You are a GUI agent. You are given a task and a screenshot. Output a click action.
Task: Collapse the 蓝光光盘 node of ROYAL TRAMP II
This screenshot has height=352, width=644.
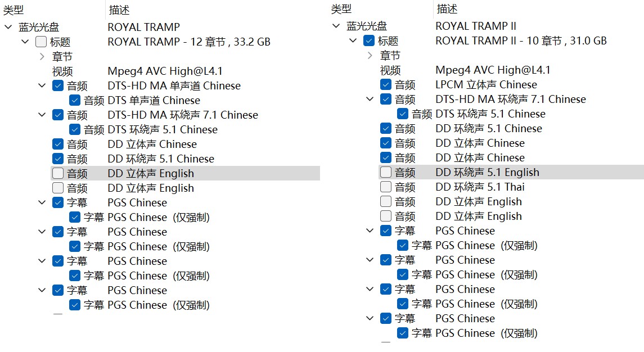pos(336,26)
